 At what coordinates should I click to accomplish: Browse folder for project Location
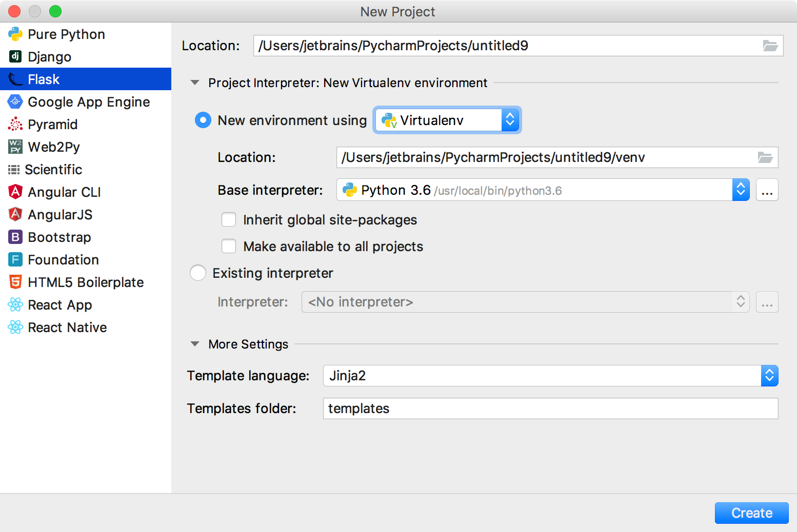[770, 46]
